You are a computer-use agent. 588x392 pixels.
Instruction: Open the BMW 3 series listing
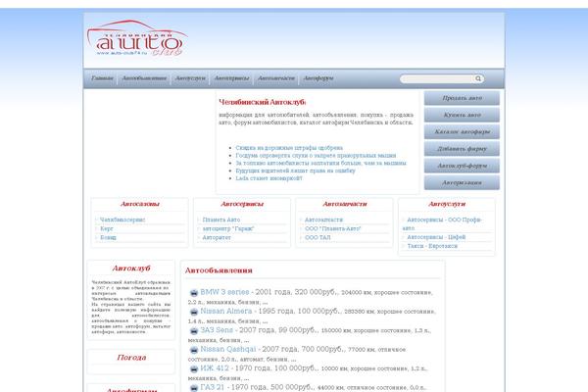point(224,292)
